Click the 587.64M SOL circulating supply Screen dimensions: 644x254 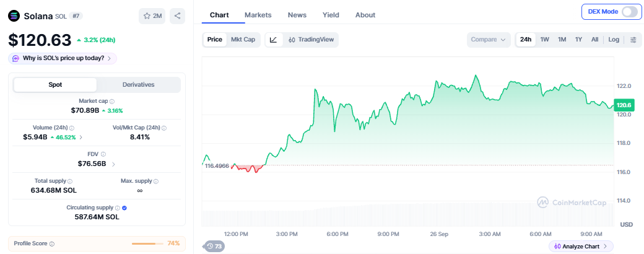pyautogui.click(x=97, y=217)
